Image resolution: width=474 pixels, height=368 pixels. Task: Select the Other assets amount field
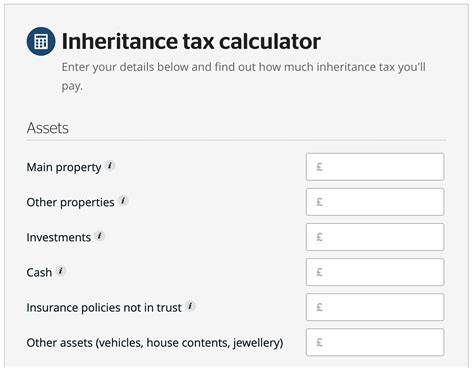[x=375, y=342]
